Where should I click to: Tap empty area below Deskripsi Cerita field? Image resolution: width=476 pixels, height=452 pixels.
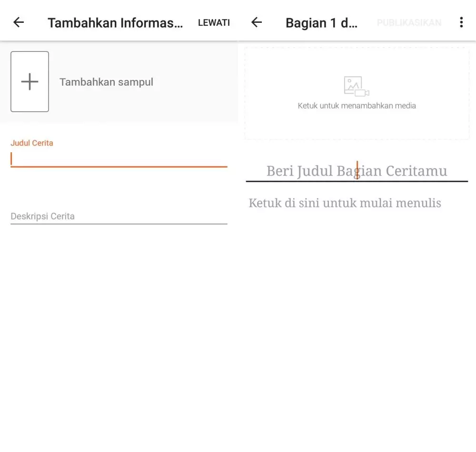(119, 309)
